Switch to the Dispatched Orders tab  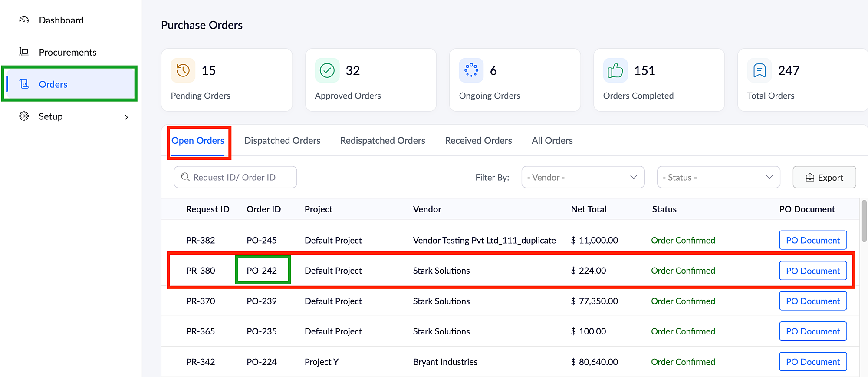(x=282, y=141)
